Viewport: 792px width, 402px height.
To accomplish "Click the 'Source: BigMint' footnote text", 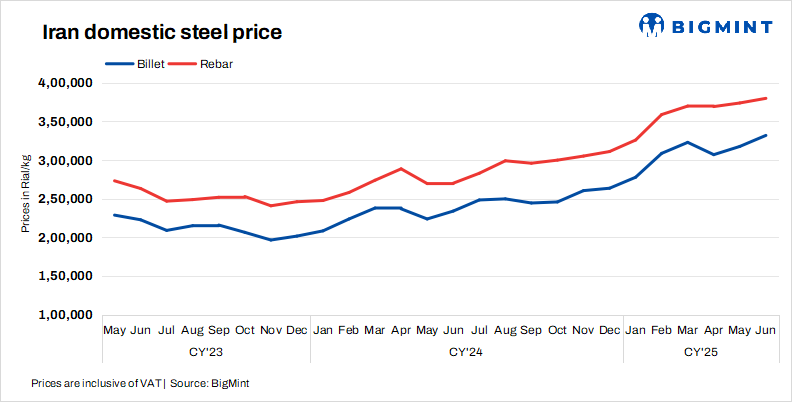I will 208,383.
